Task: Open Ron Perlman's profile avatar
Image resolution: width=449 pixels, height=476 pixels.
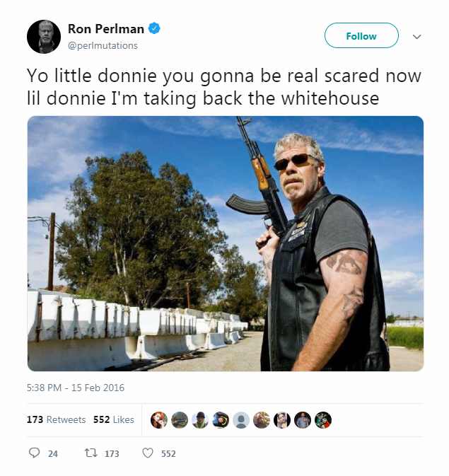Action: pyautogui.click(x=44, y=37)
